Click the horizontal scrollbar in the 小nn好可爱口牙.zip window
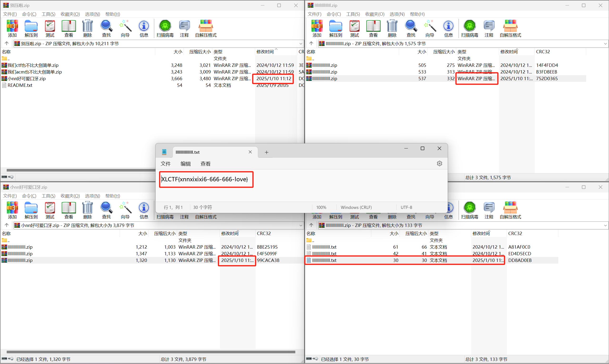This screenshot has height=364, width=609. (151, 352)
